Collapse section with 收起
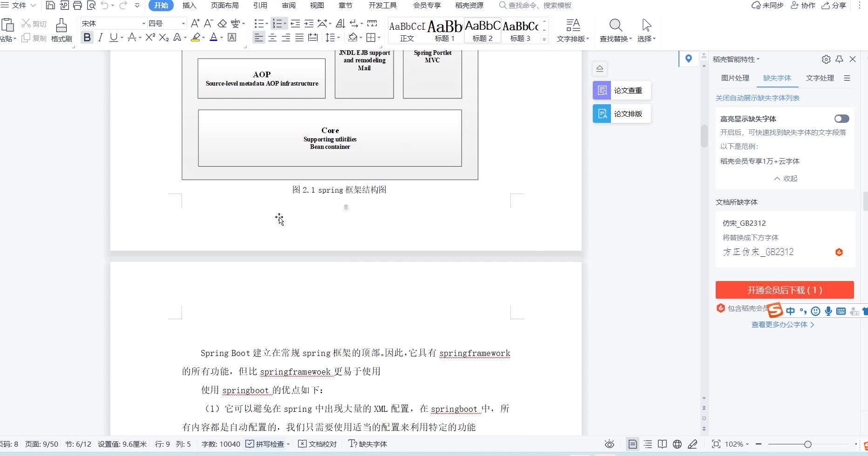 click(786, 179)
